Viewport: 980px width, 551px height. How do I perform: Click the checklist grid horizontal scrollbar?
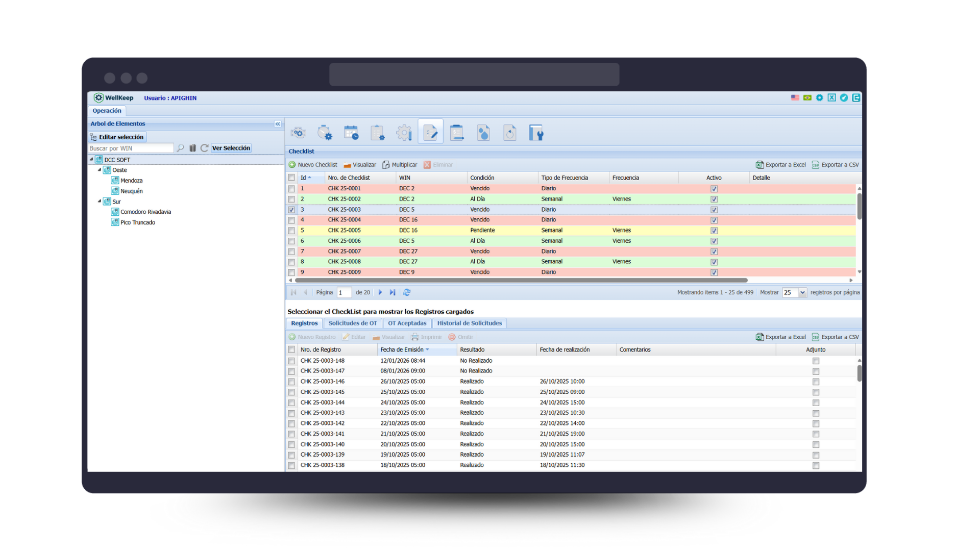tap(521, 280)
